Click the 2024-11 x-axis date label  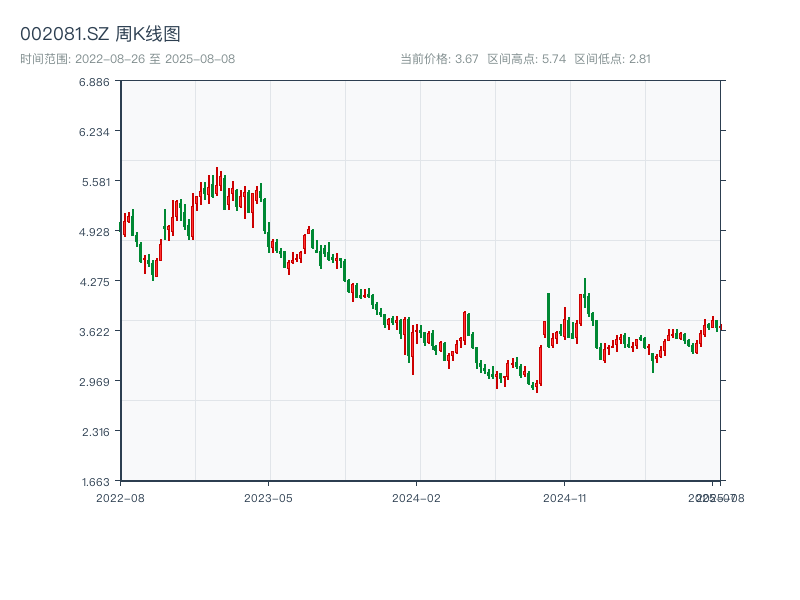click(x=565, y=497)
